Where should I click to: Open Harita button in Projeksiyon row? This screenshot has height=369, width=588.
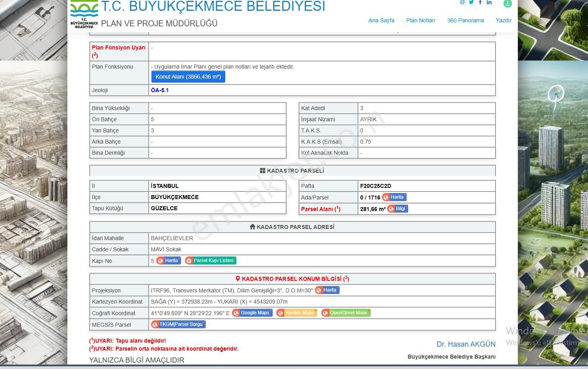tap(327, 290)
